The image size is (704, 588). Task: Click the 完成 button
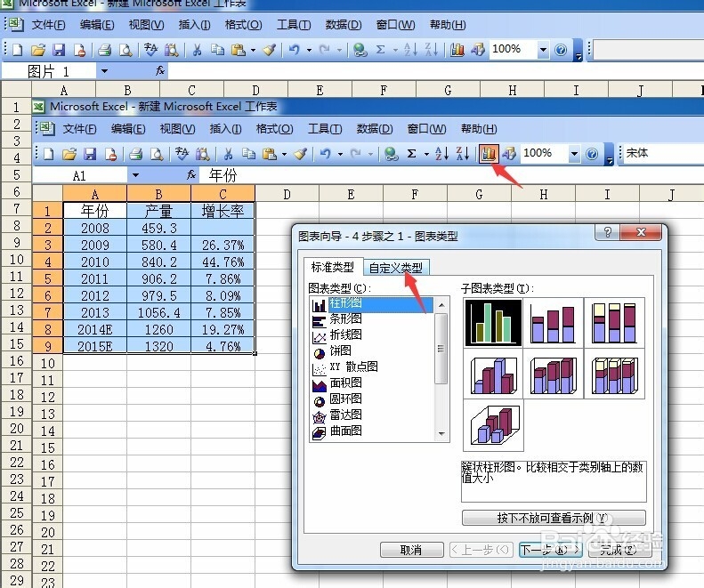[x=619, y=550]
